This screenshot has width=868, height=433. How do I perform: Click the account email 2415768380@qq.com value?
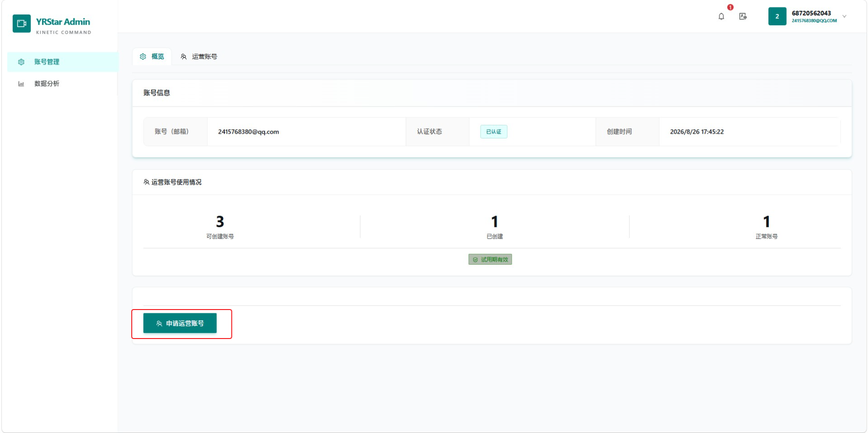(249, 132)
